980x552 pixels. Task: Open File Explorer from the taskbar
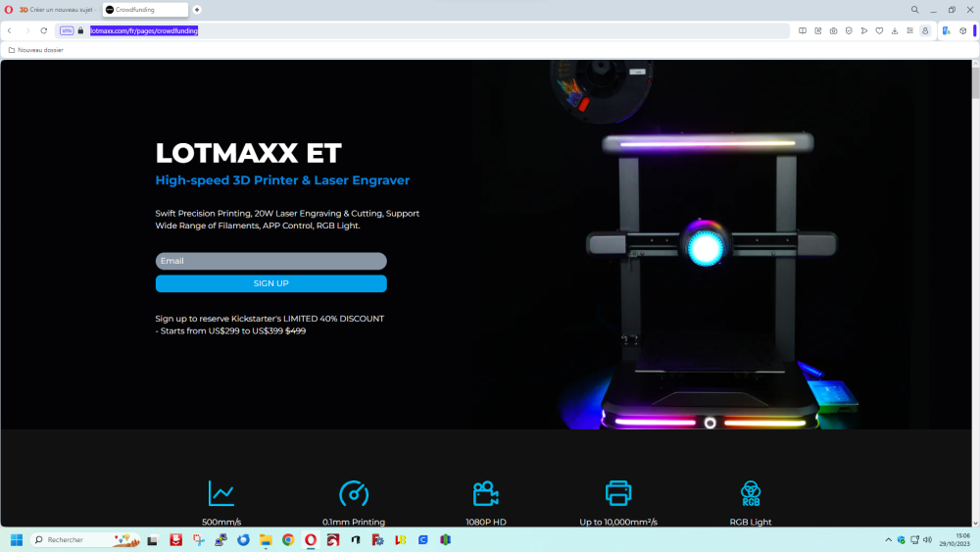(x=266, y=539)
